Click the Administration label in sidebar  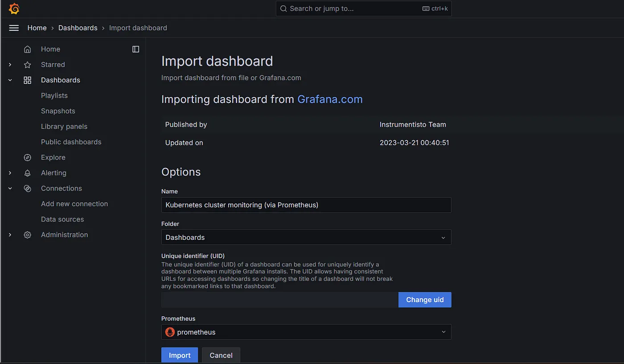[65, 235]
